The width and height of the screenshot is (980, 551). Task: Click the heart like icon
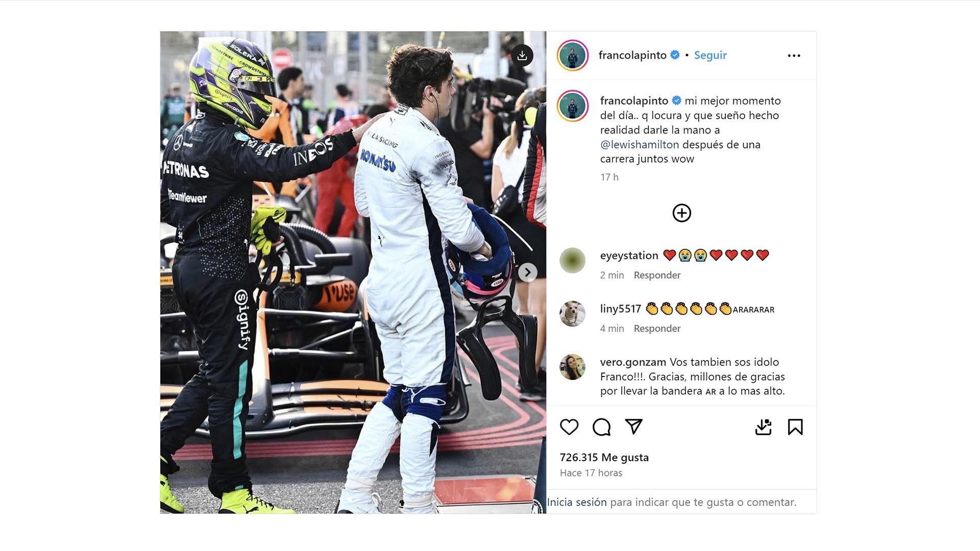[569, 427]
